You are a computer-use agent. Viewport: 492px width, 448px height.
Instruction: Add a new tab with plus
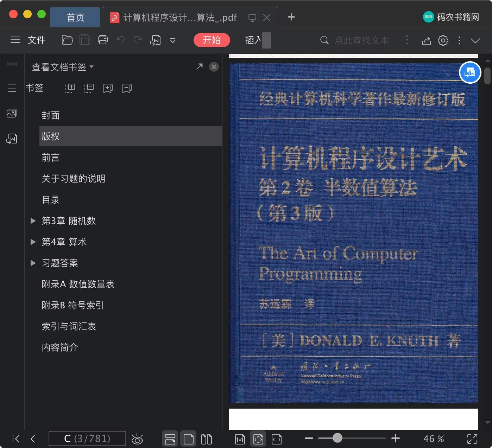pyautogui.click(x=291, y=17)
